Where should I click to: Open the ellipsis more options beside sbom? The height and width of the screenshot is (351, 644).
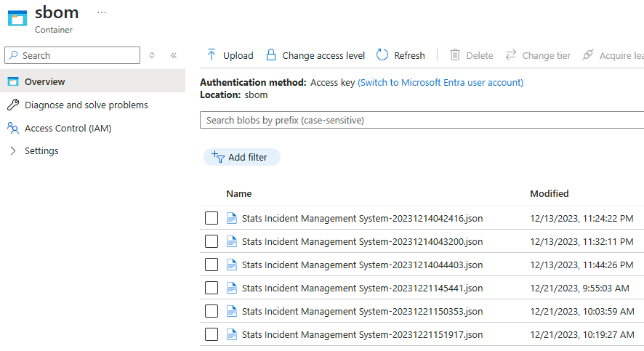pyautogui.click(x=102, y=12)
